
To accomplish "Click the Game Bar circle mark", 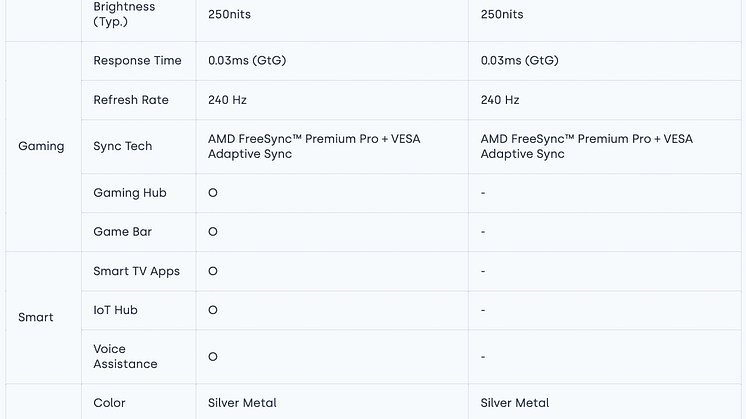I will [213, 232].
